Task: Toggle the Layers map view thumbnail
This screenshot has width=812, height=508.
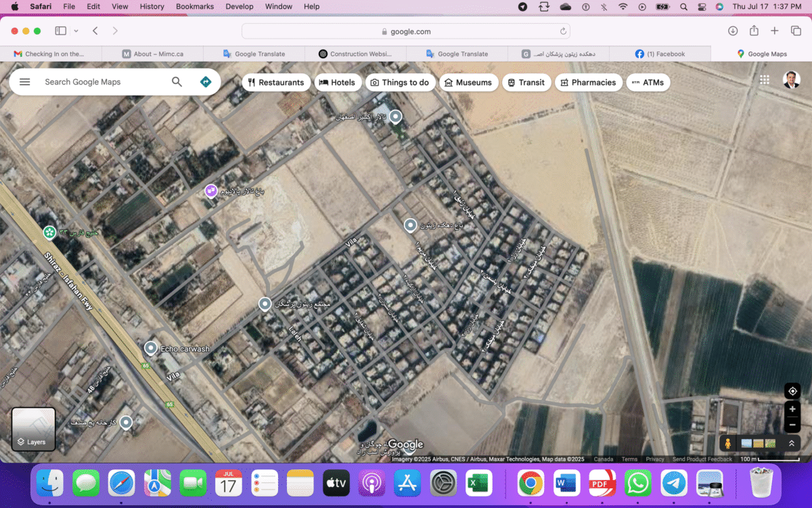Action: [x=33, y=429]
